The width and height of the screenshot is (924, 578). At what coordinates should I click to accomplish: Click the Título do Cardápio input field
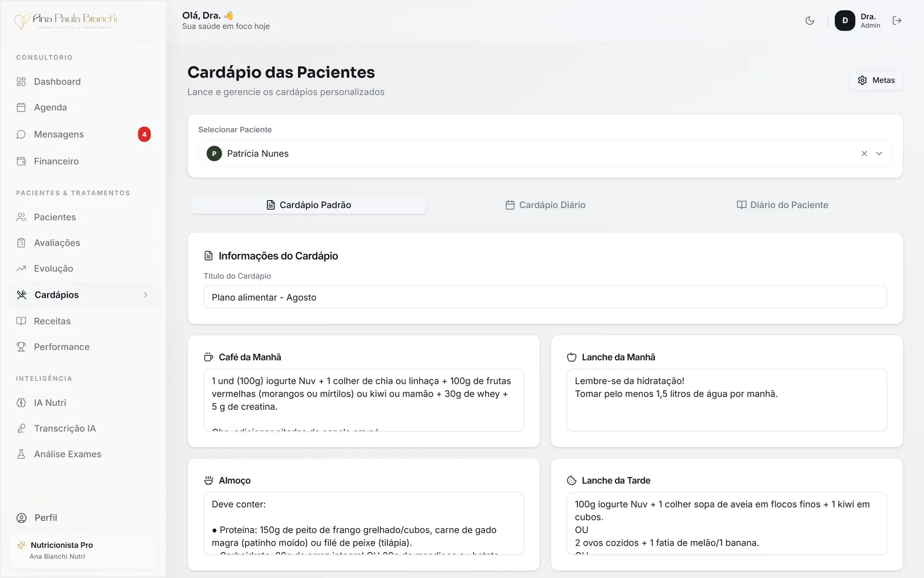[545, 298]
